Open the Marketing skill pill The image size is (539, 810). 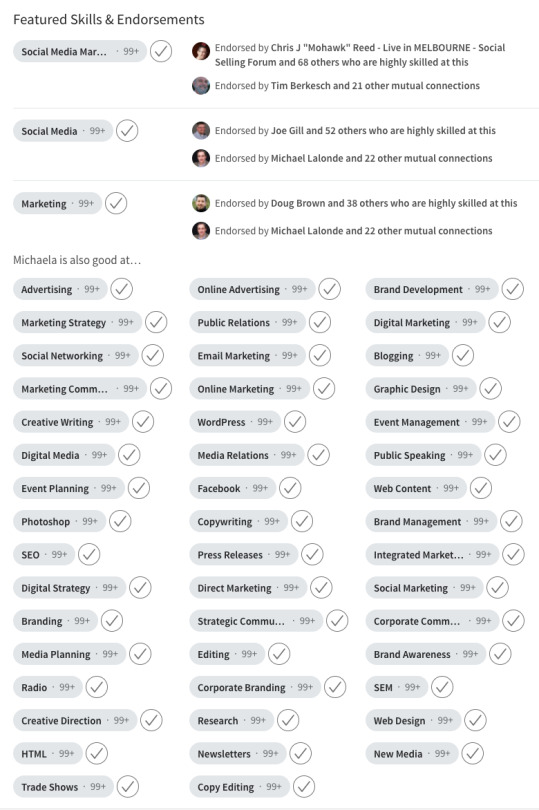(57, 204)
